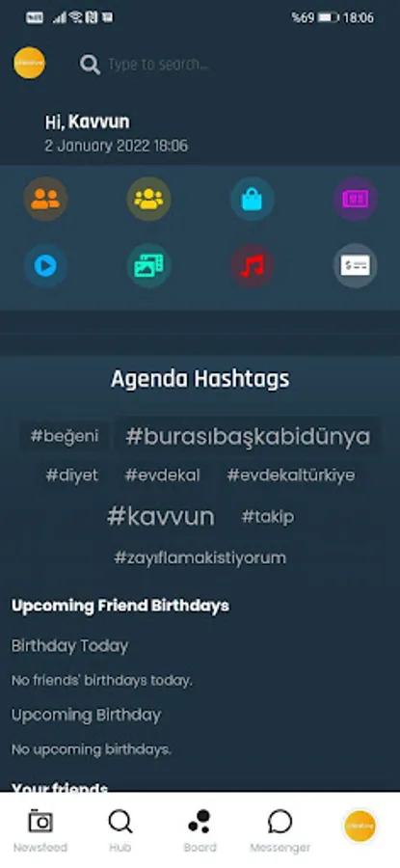This screenshot has width=400, height=868.
Task: Open the green photo gallery icon
Action: pyautogui.click(x=148, y=266)
